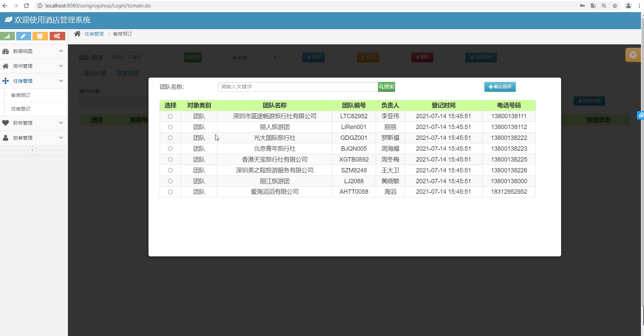Screen dimensions: 644x336
Task: Expand the 数据视图 menu chevron
Action: [x=61, y=51]
